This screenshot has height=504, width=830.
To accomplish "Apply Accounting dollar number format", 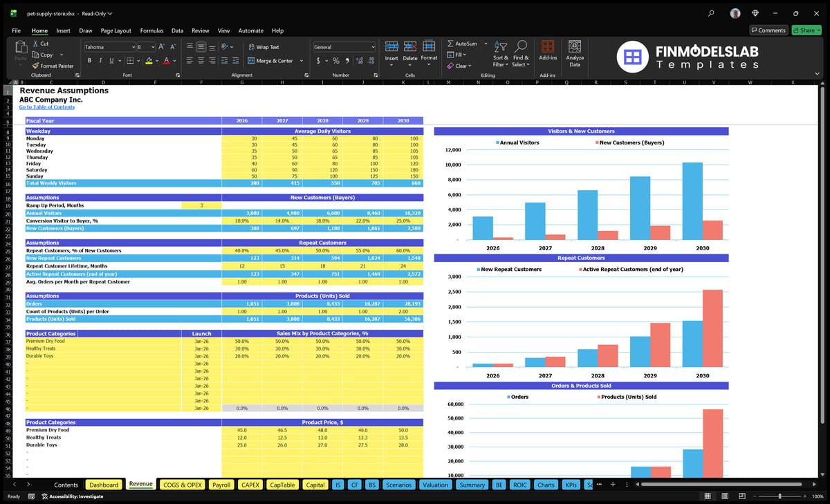I will click(318, 61).
